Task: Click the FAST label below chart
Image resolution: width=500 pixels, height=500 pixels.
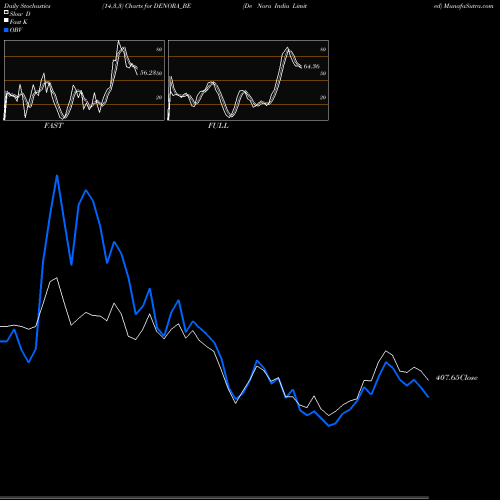Action: [x=53, y=126]
